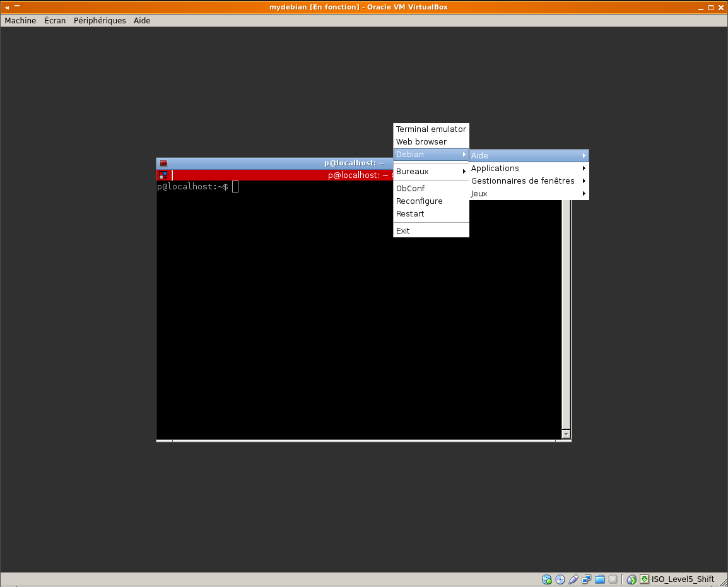This screenshot has height=587, width=728.
Task: Choose Reconfigure in the Openbox menu
Action: 431,201
